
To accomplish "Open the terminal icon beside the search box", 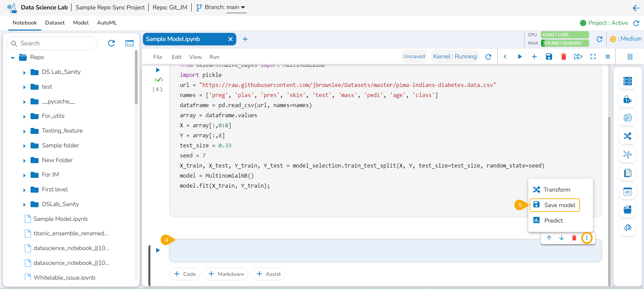I will click(x=130, y=43).
